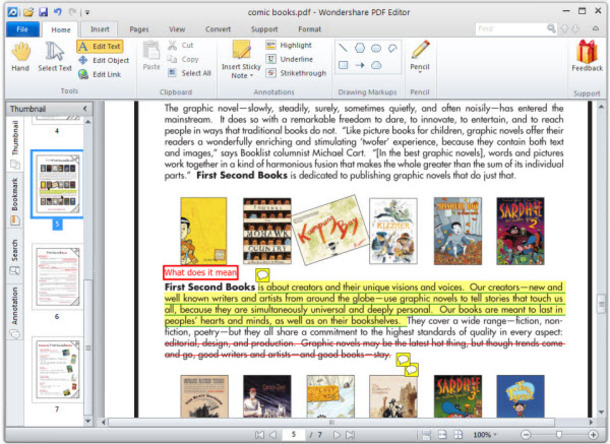This screenshot has width=610, height=444.
Task: Switch to the Insert ribbon tab
Action: pyautogui.click(x=100, y=29)
